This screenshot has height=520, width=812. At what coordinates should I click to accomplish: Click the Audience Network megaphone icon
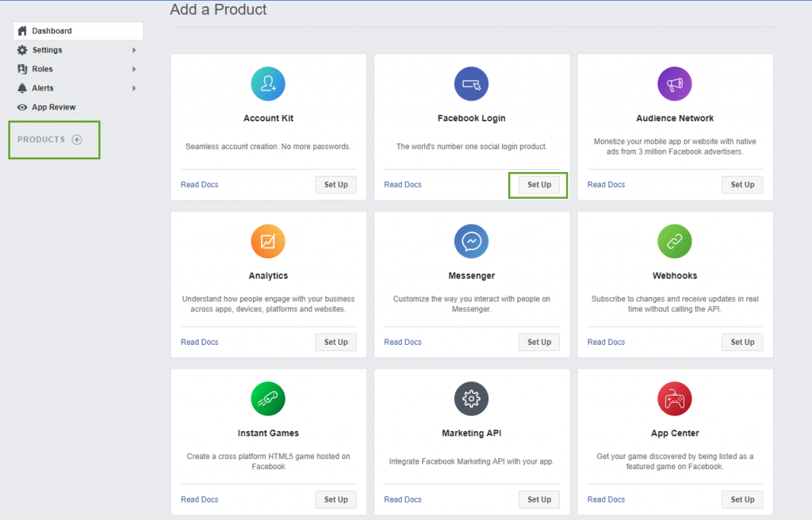tap(675, 84)
